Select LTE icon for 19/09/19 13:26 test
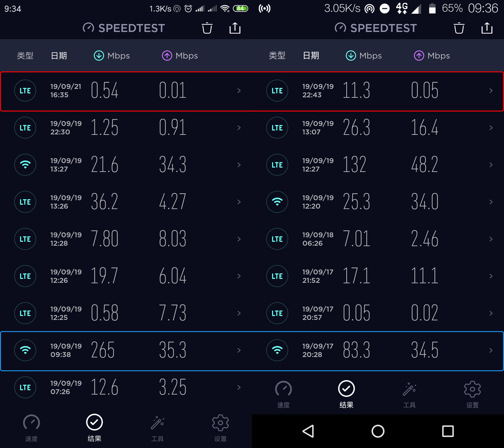This screenshot has width=504, height=448. click(25, 202)
